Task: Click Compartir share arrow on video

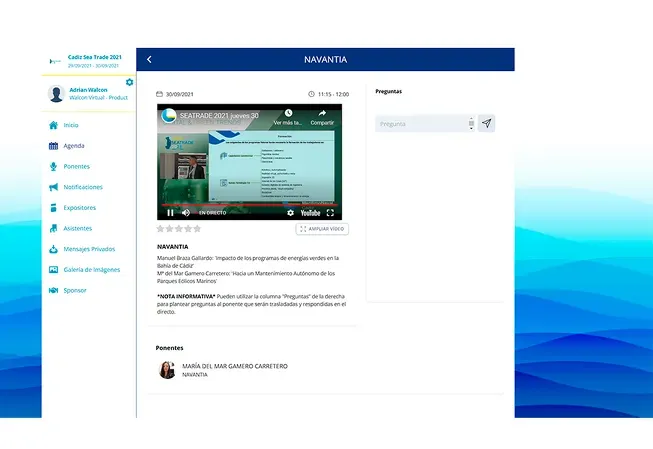Action: (322, 113)
